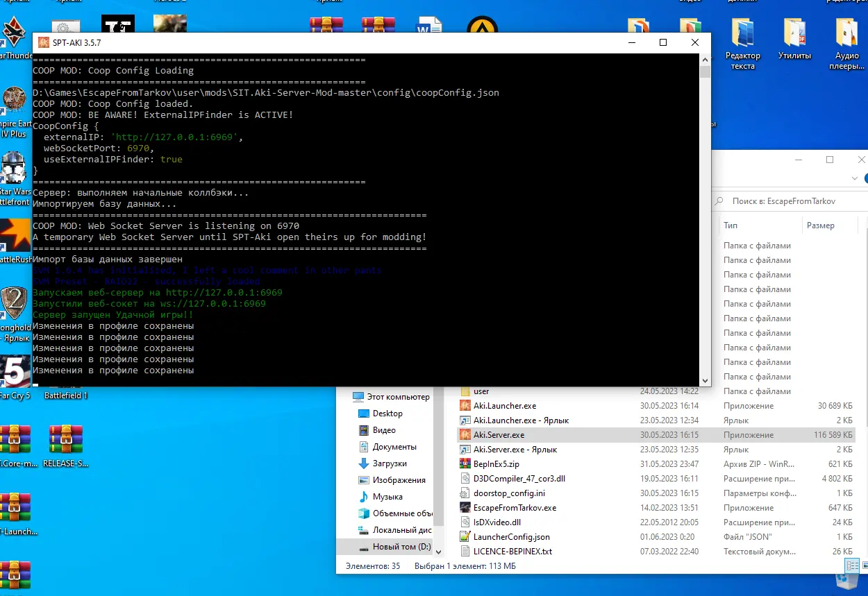Click the 'webSocketPort: 6970' console line
The height and width of the screenshot is (596, 868).
pyautogui.click(x=99, y=148)
